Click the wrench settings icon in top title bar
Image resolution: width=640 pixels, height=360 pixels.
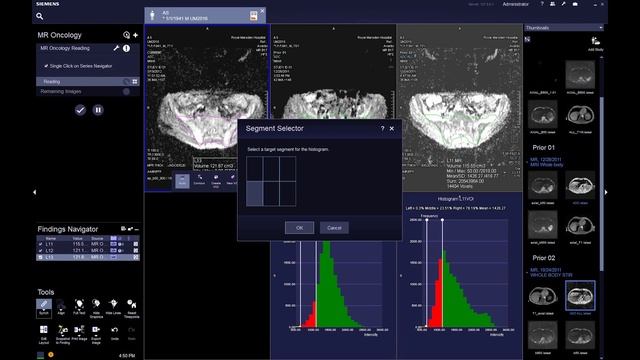click(x=563, y=4)
